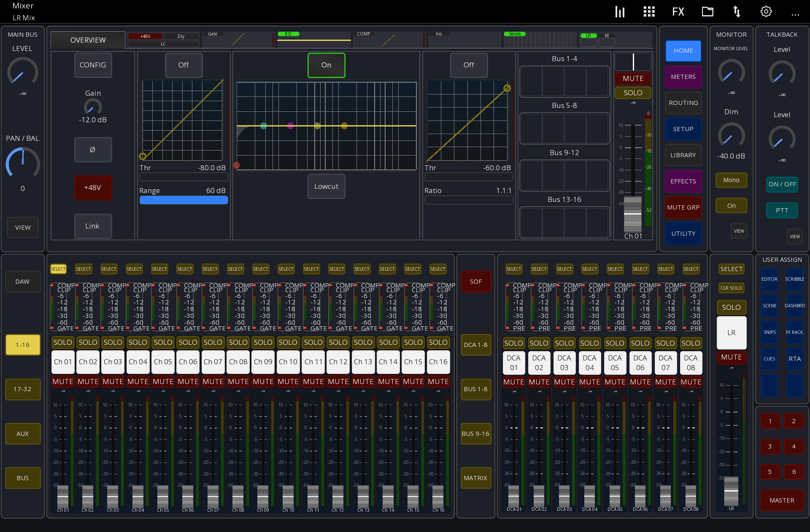Open the Talkback VIEW panel
Screen dimensions: 810x532
coord(794,236)
